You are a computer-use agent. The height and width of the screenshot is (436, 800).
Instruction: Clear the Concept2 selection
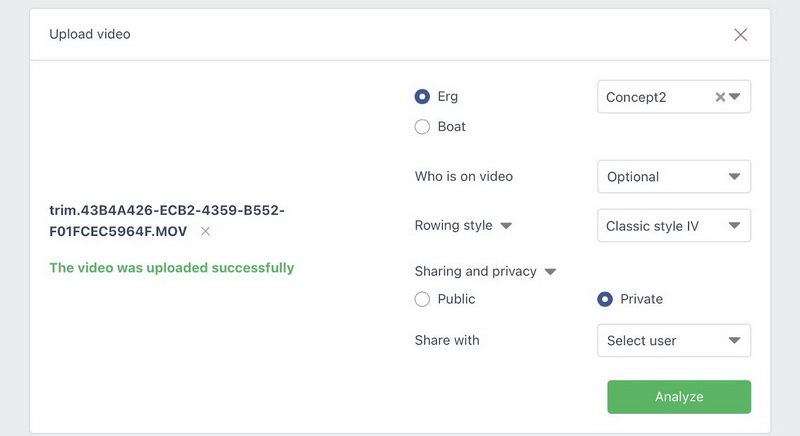(719, 97)
